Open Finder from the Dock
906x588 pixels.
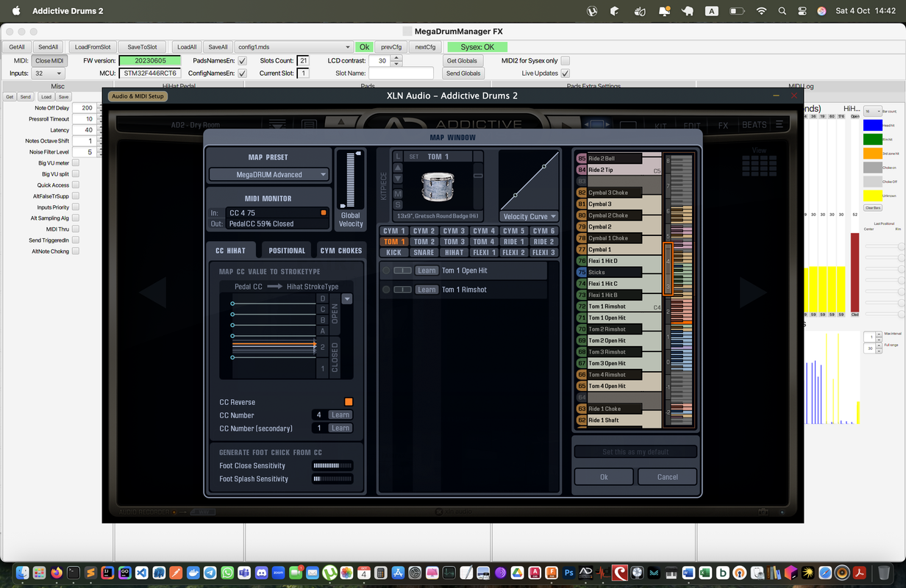tap(22, 573)
